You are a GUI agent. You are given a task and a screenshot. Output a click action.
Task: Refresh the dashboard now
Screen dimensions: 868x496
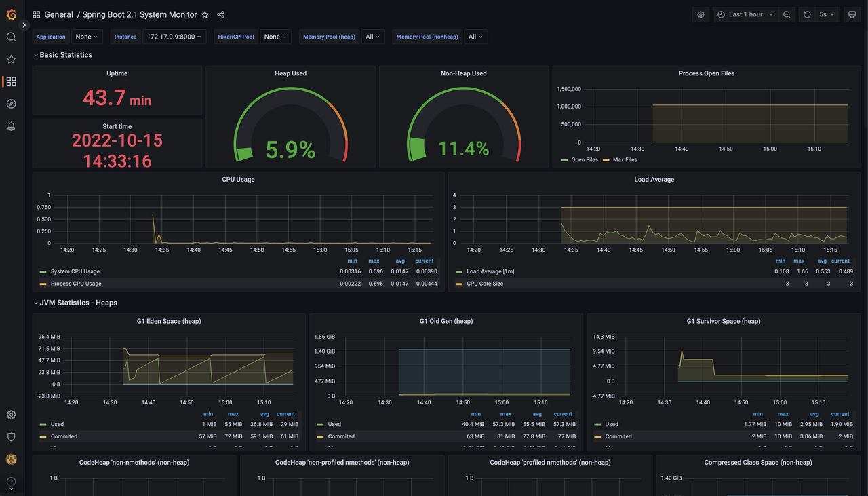coord(807,14)
